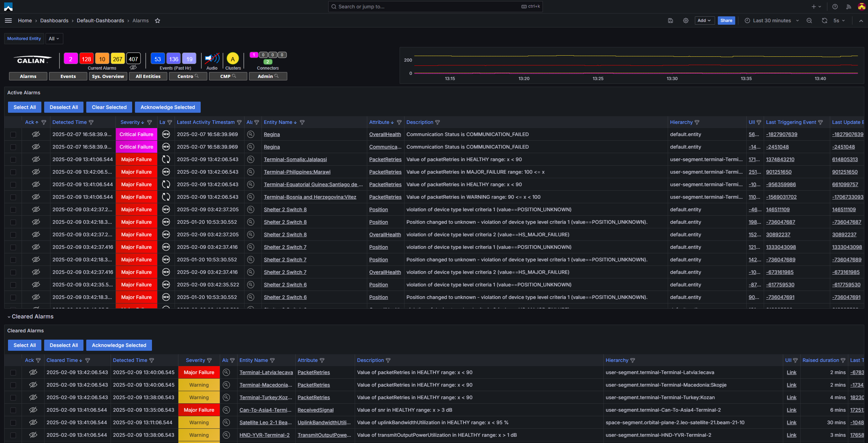Click the save dashboard icon
The height and width of the screenshot is (443, 868).
point(670,21)
